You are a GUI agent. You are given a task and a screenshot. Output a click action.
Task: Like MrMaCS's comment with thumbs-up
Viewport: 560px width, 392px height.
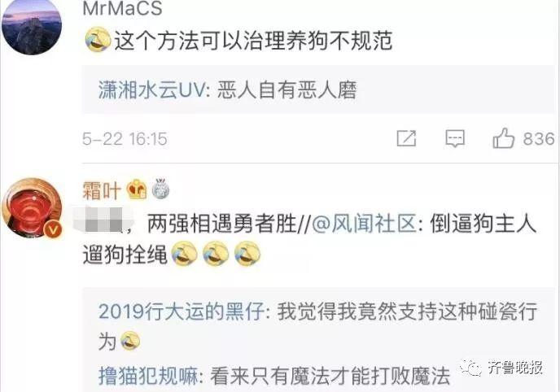[504, 138]
